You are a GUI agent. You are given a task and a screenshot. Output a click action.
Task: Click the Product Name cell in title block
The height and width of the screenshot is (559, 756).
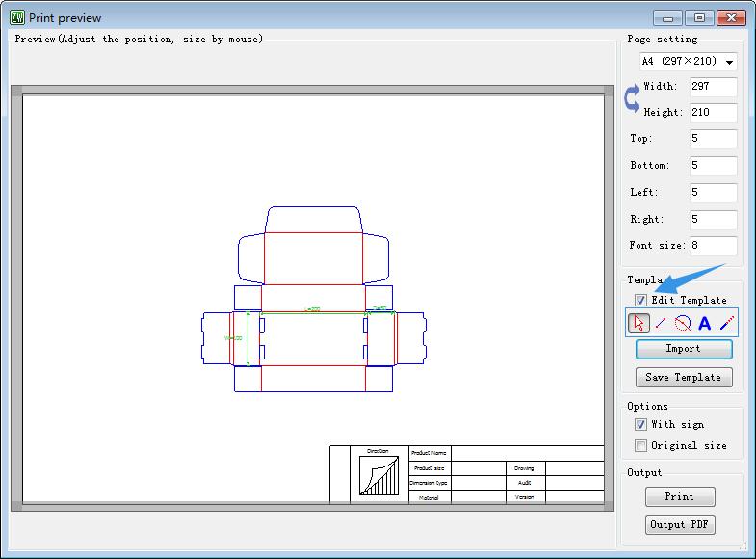point(430,453)
